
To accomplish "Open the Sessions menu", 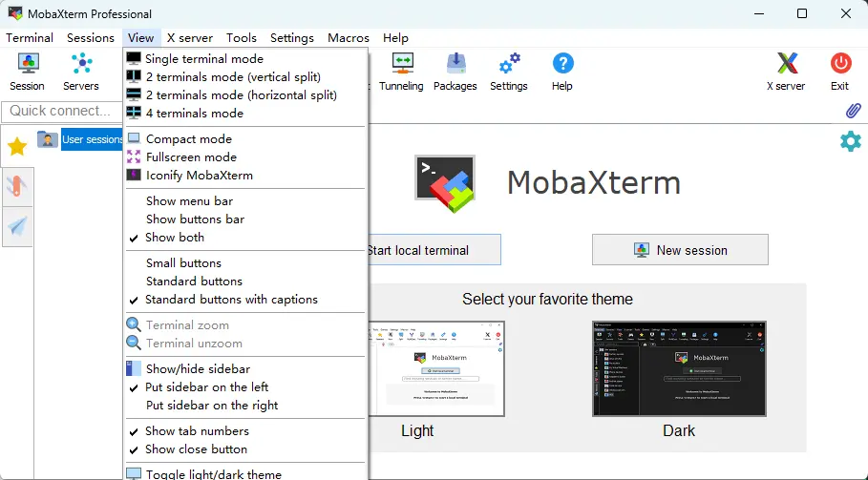I will tap(90, 37).
